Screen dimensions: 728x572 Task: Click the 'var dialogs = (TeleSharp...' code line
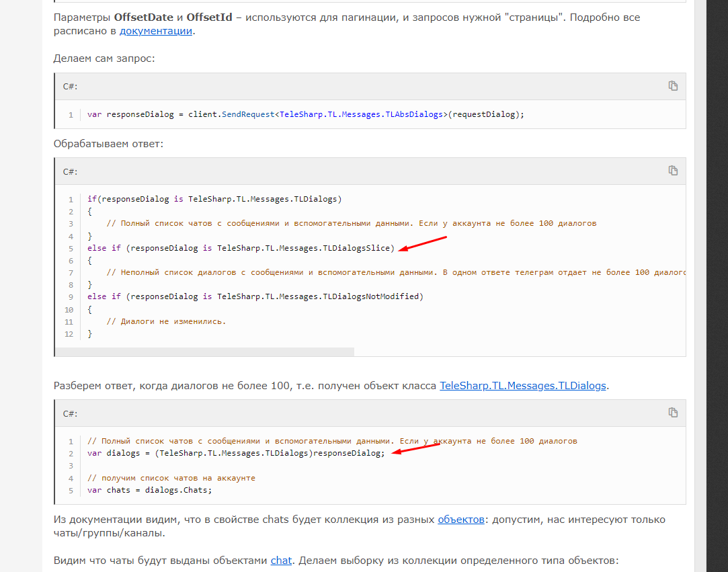236,453
